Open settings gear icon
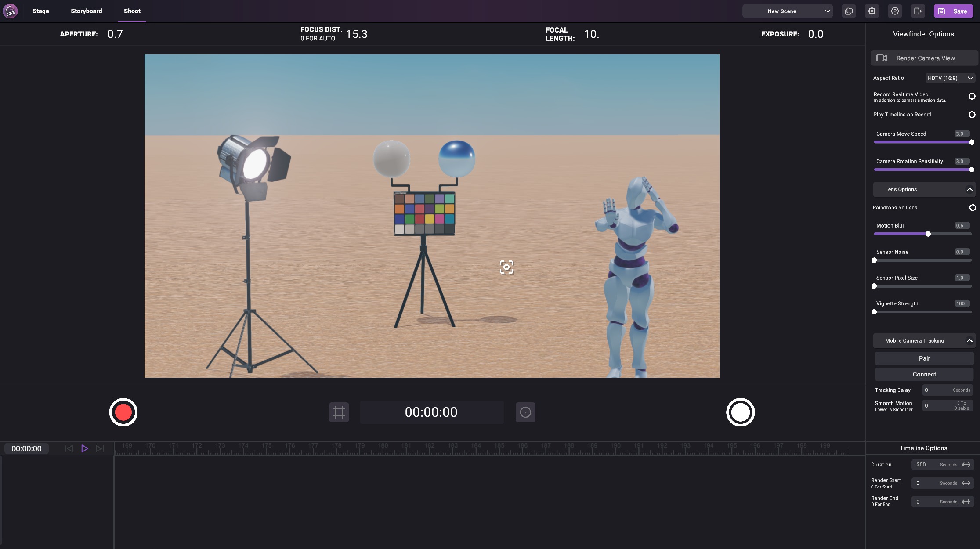 coord(872,11)
